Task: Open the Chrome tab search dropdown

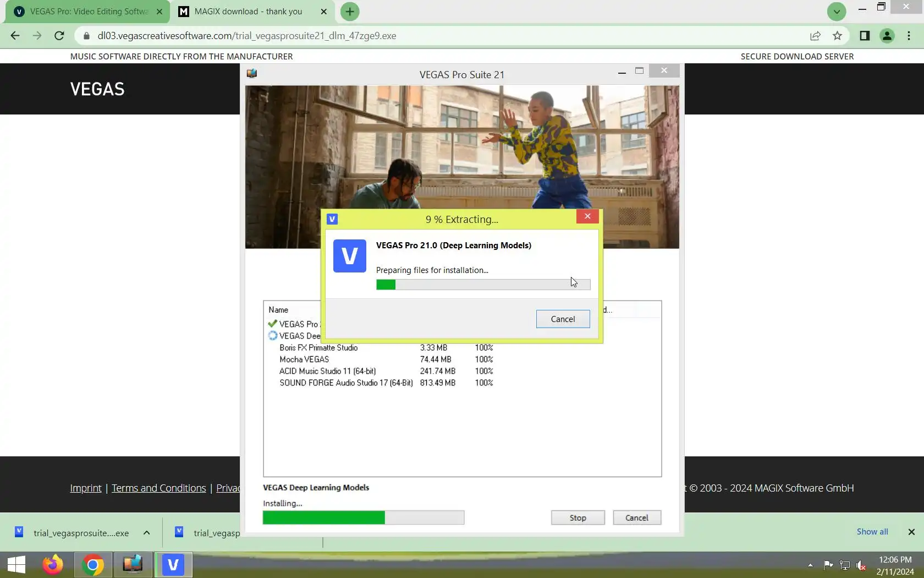Action: pos(837,11)
